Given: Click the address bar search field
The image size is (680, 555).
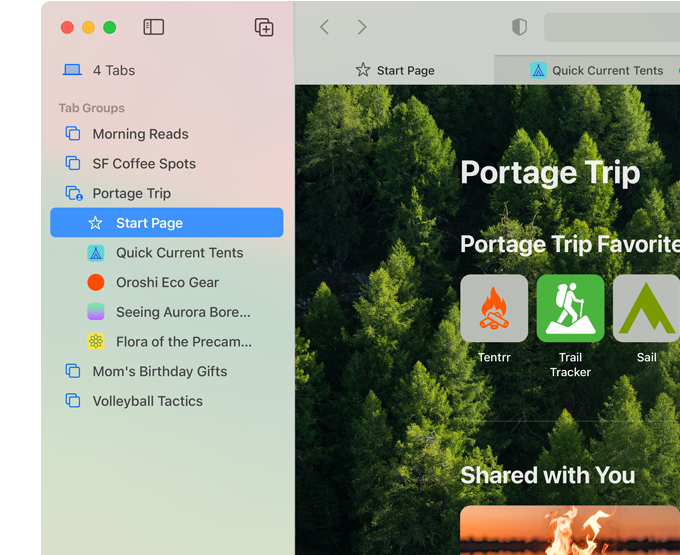Looking at the screenshot, I should (612, 27).
